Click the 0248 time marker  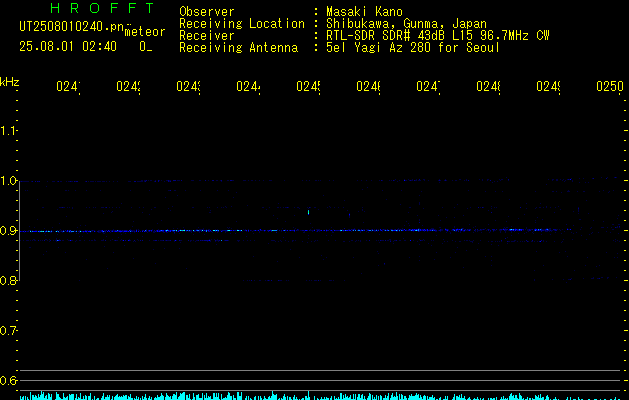[x=488, y=87]
